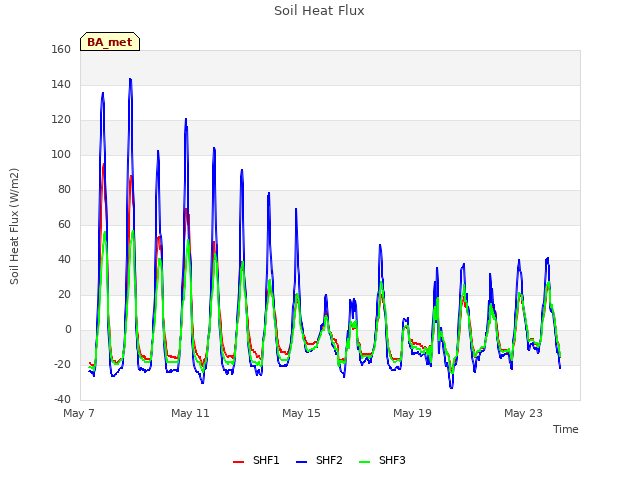Click the red SHF1 peak near 95

[104, 164]
